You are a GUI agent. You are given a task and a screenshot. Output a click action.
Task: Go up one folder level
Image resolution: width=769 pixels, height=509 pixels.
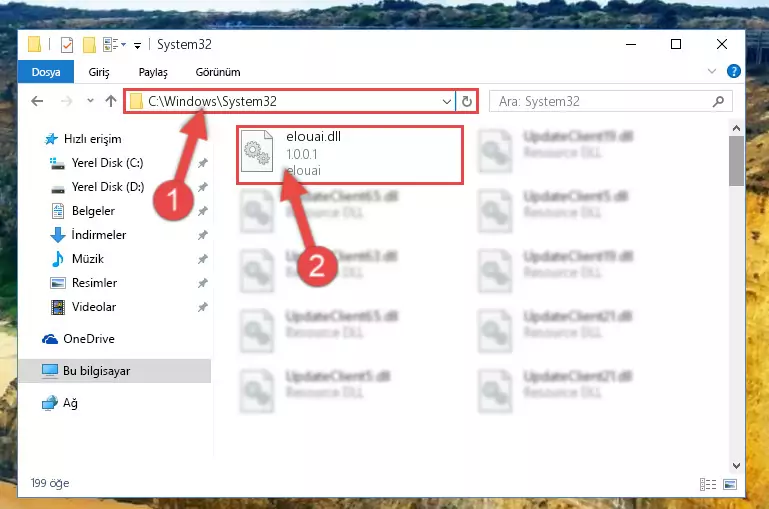point(111,101)
